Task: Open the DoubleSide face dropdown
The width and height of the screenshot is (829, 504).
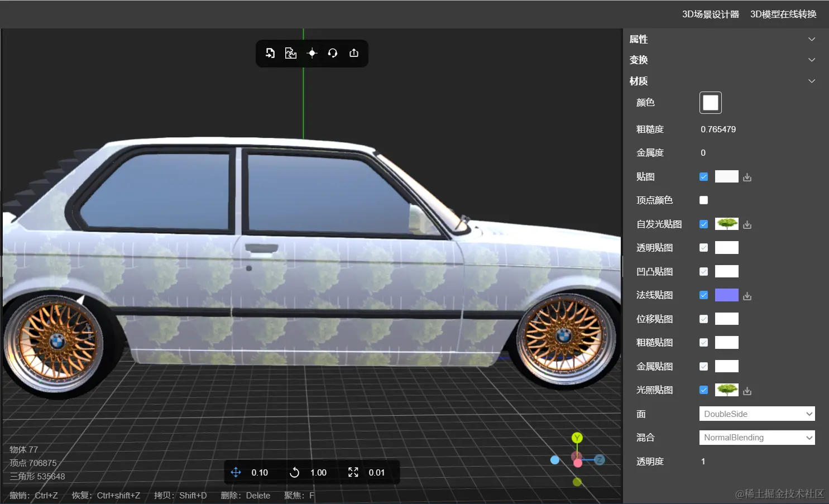Action: (757, 414)
